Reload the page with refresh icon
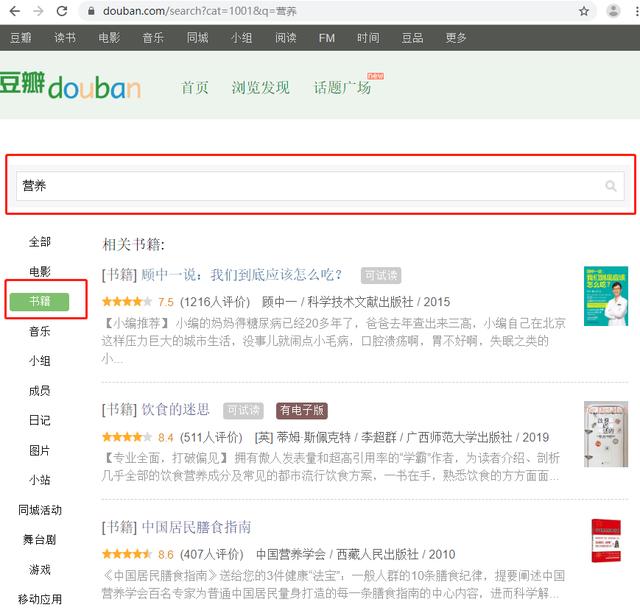 click(x=62, y=11)
